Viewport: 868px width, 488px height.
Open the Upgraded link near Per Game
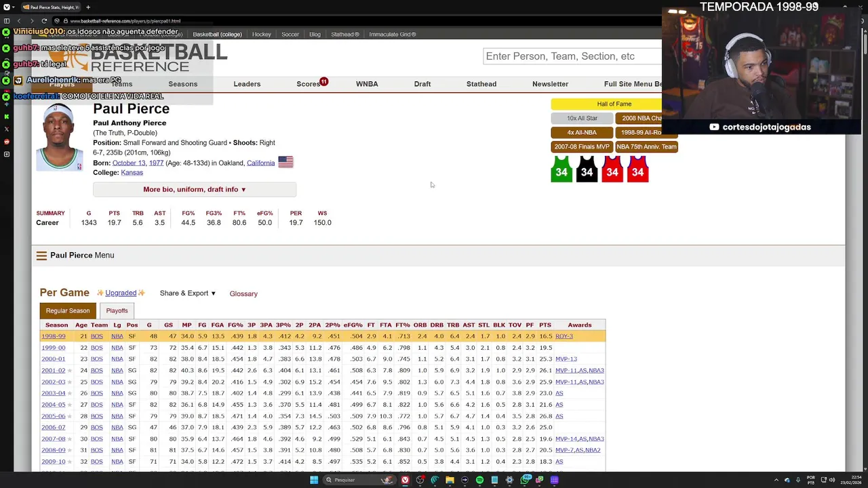point(121,293)
